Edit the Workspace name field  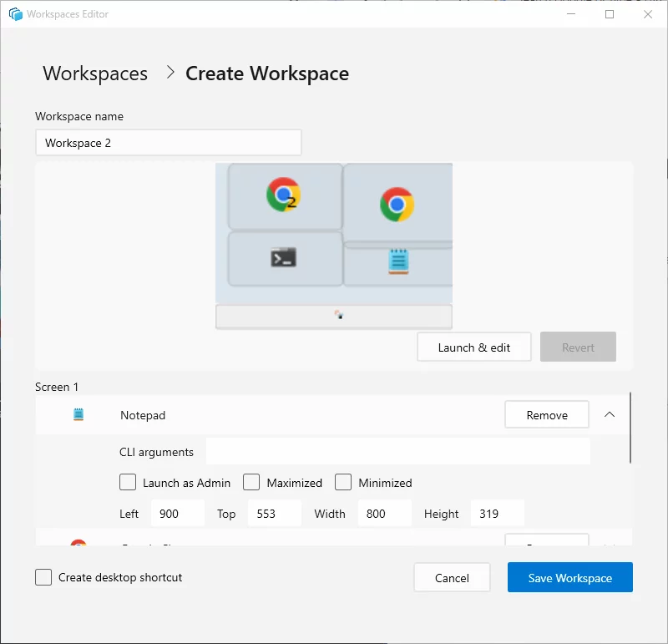pyautogui.click(x=169, y=143)
